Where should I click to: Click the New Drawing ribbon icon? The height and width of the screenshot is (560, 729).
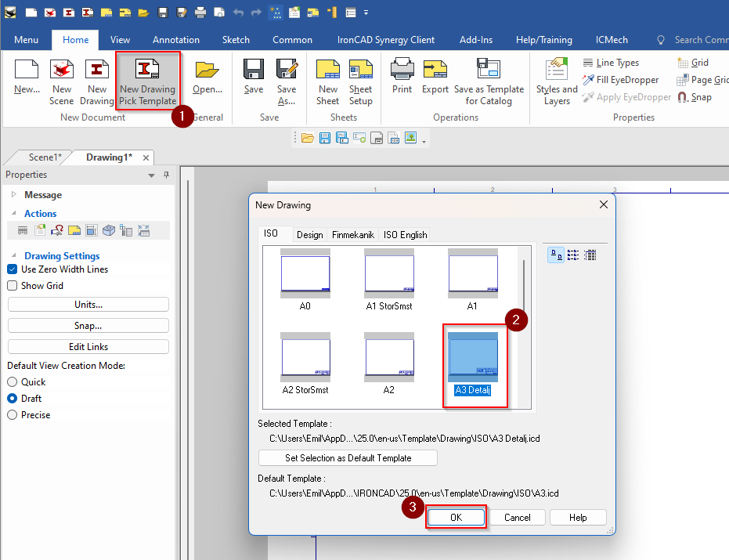[x=97, y=82]
